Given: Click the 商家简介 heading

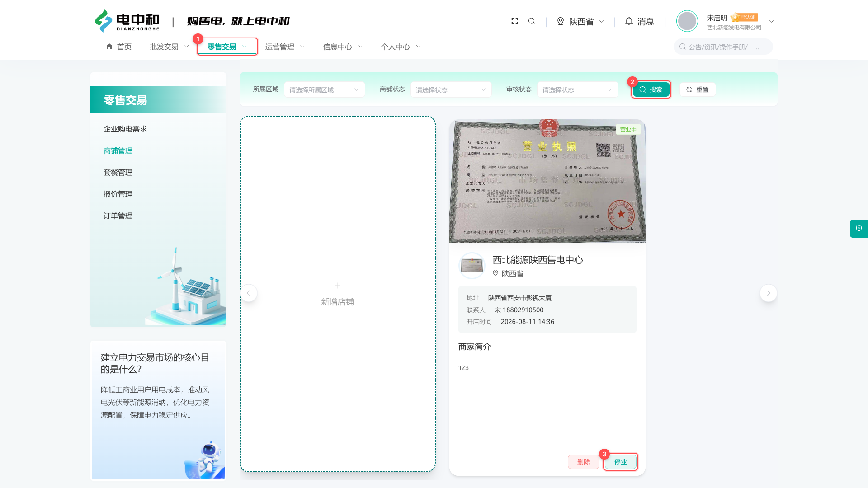Looking at the screenshot, I should click(x=475, y=347).
